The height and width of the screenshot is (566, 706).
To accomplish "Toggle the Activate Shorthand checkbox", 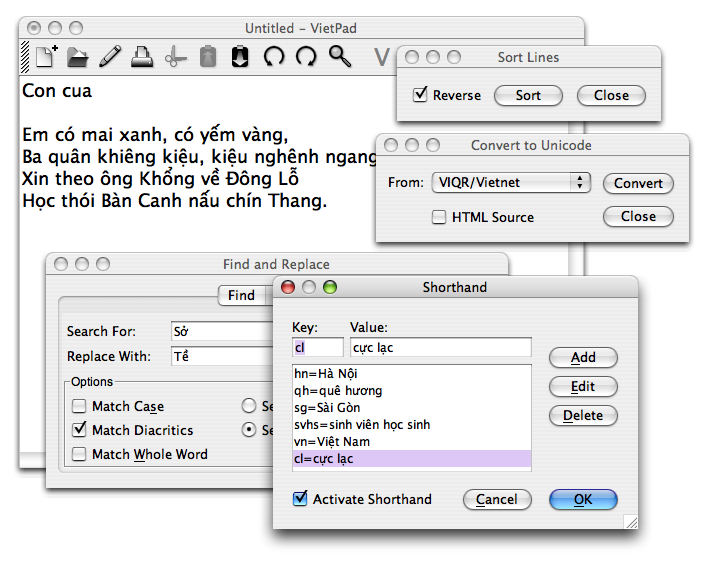I will [300, 499].
